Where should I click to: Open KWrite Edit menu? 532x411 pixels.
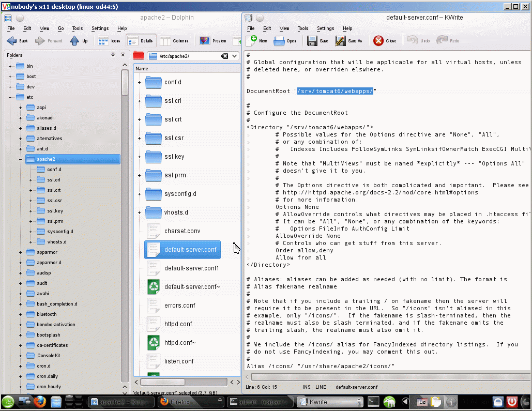point(267,28)
